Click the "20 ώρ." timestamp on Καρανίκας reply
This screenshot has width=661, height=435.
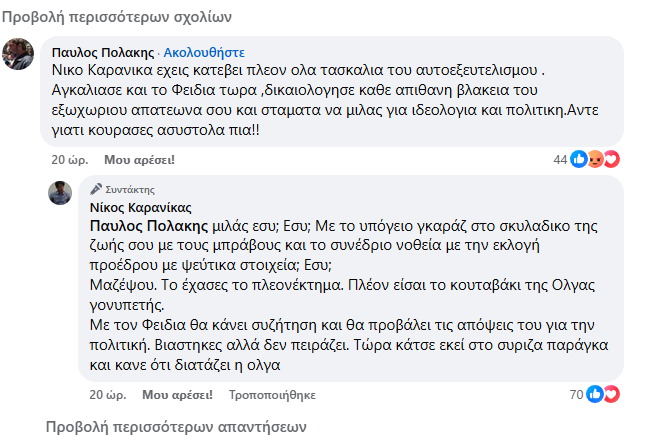[104, 393]
